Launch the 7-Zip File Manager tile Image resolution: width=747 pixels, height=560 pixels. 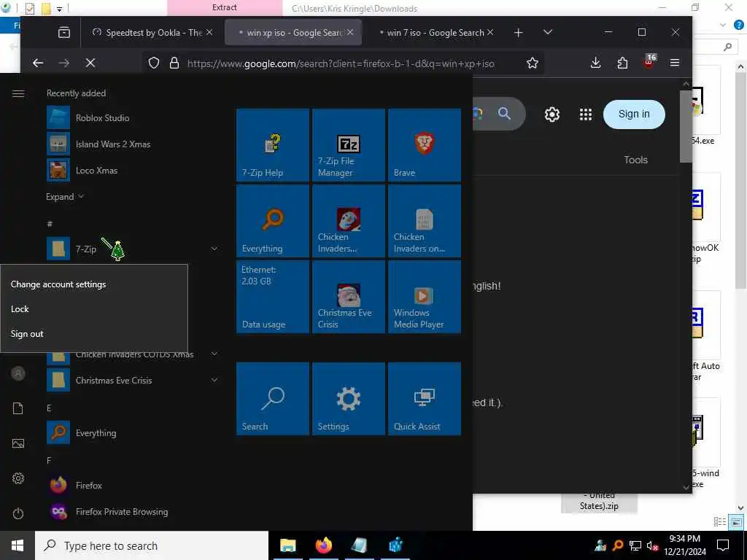(x=348, y=145)
